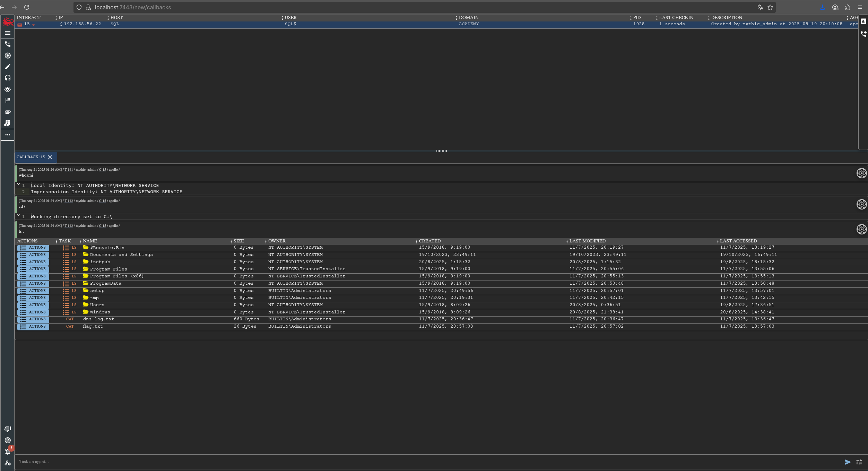Open the gear settings for cd / task
Viewport: 868px width, 471px height.
coord(861,204)
